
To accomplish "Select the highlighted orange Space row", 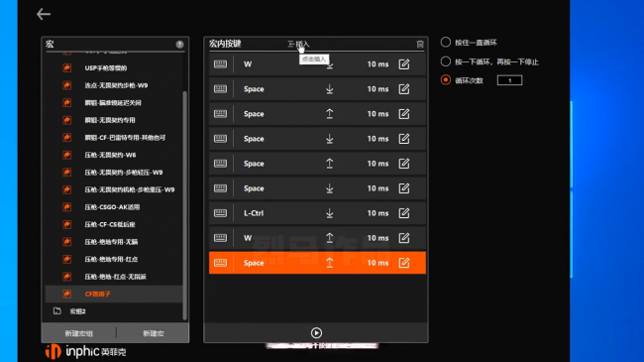I will (x=317, y=263).
